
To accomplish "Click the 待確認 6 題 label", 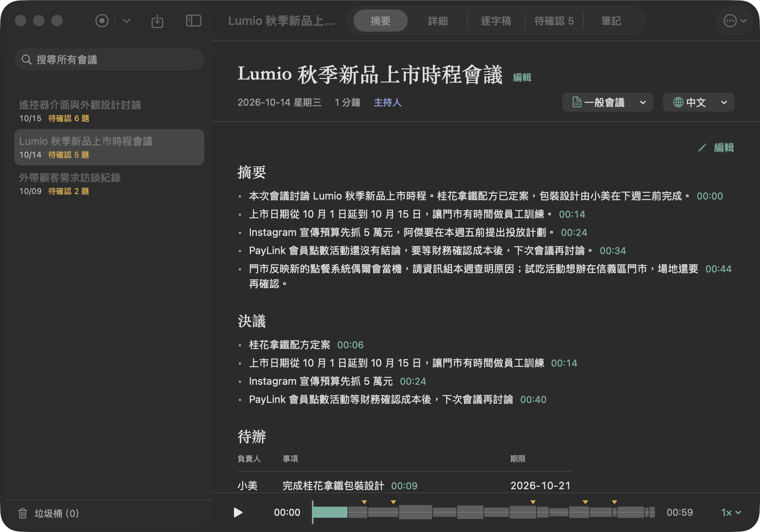I will pyautogui.click(x=68, y=118).
